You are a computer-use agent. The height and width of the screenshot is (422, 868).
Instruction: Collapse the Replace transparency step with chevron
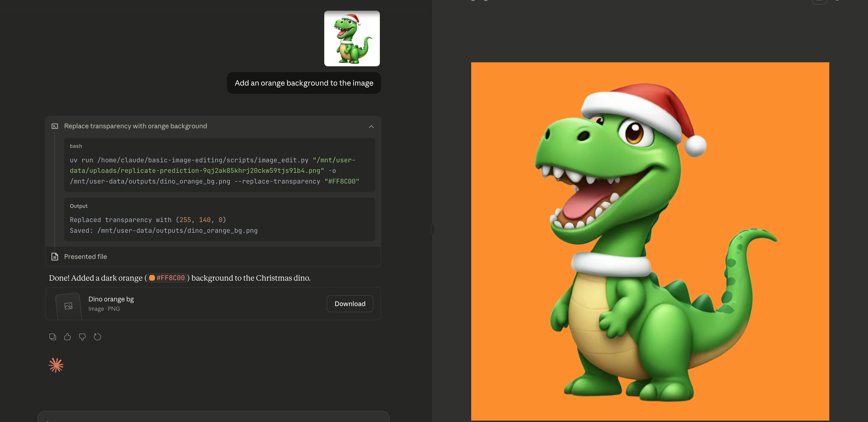pos(371,127)
